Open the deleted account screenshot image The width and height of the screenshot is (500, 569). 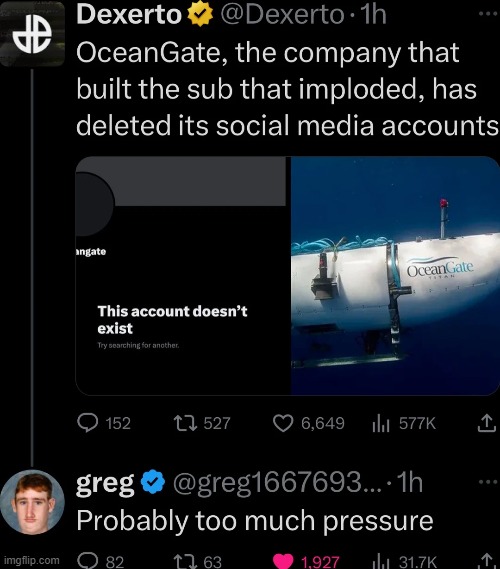pos(183,276)
